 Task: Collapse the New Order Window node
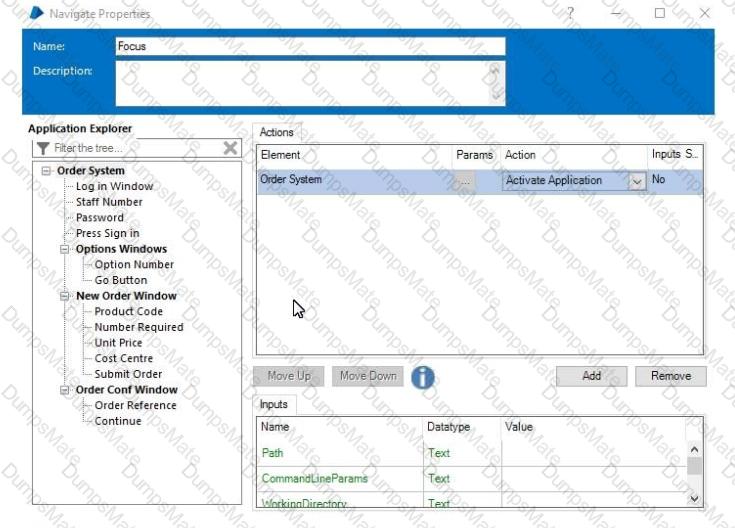(65, 296)
